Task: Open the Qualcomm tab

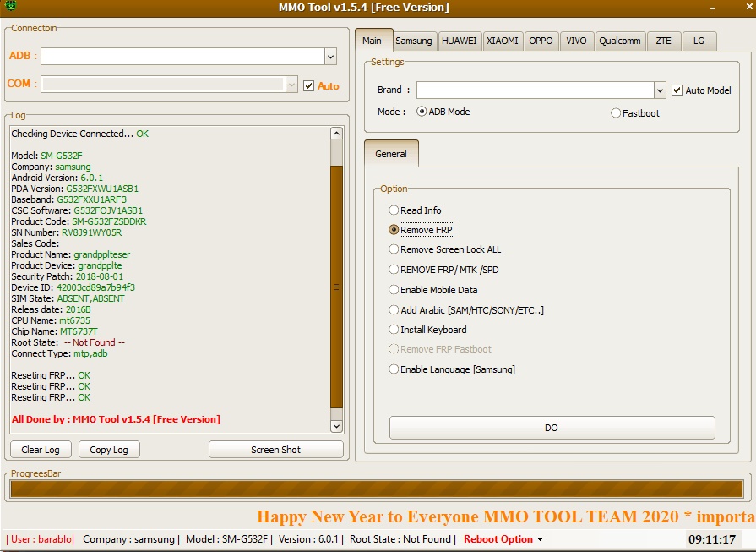Action: click(x=620, y=41)
